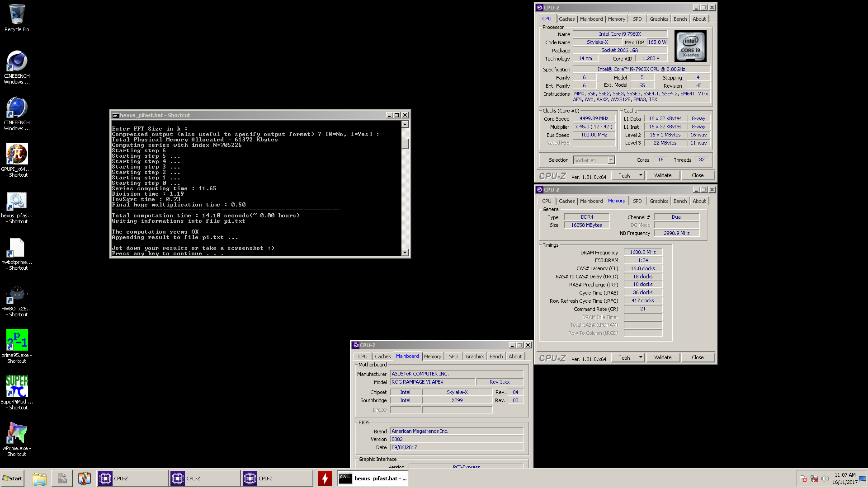Click the network tray icon
This screenshot has height=488, width=868.
(814, 479)
